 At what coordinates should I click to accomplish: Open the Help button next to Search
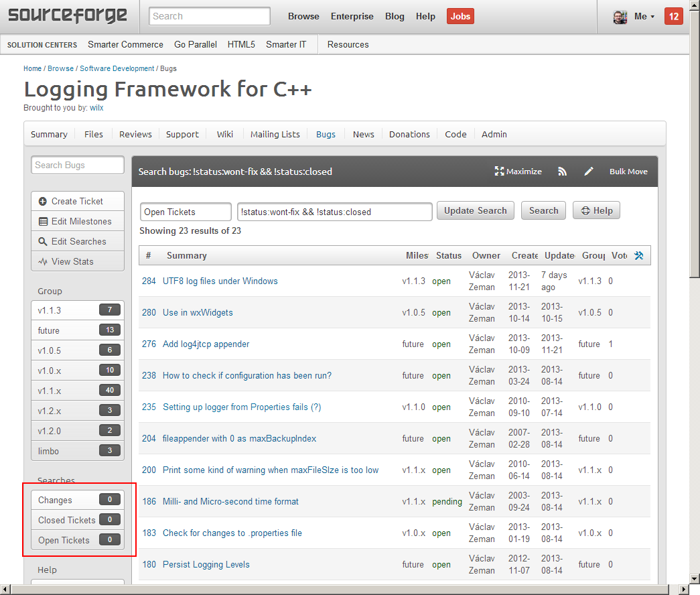[x=596, y=210]
